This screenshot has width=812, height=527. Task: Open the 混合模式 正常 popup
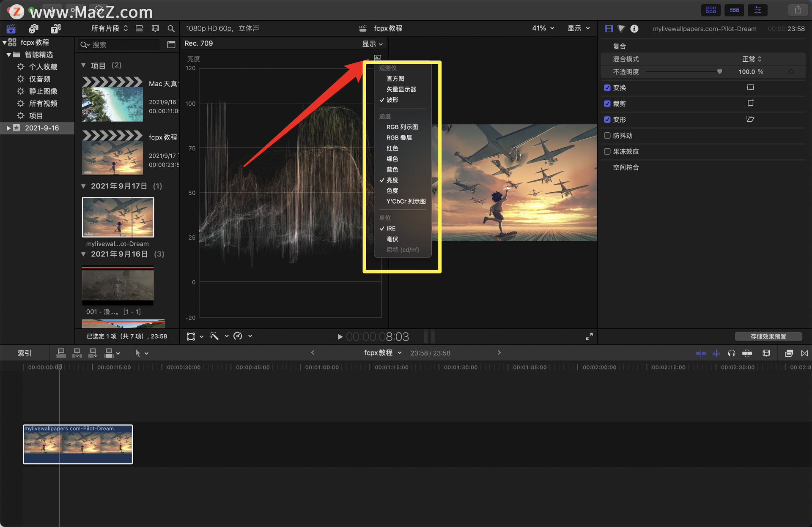(x=752, y=59)
